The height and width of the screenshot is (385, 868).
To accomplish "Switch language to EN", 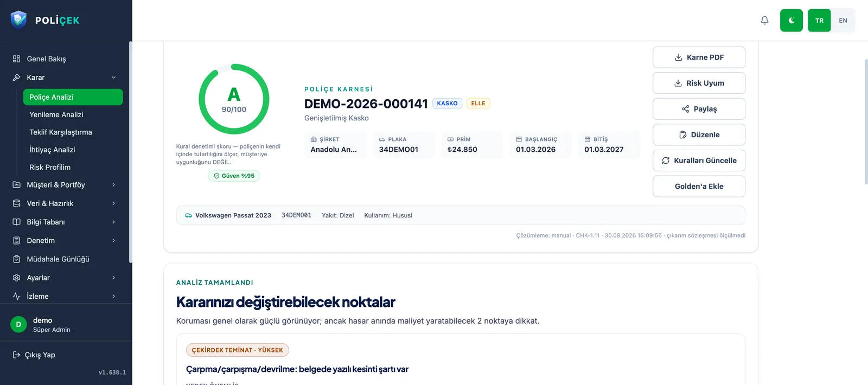I will [x=843, y=21].
